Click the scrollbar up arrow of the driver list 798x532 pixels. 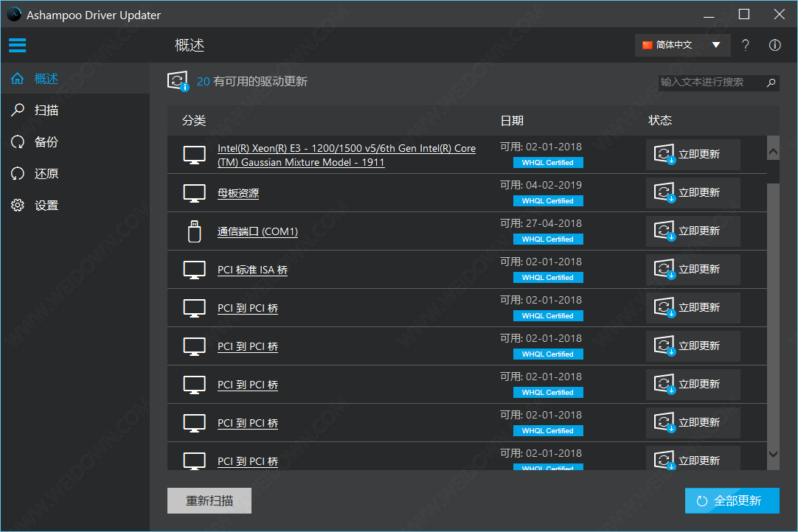pyautogui.click(x=773, y=151)
